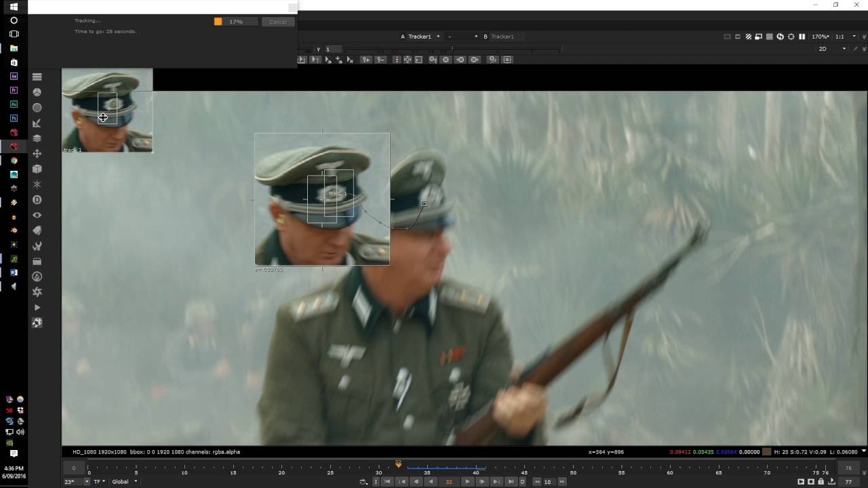Toggle the scanline render lines icon
Viewport: 868px width, 488px height.
coord(769,37)
